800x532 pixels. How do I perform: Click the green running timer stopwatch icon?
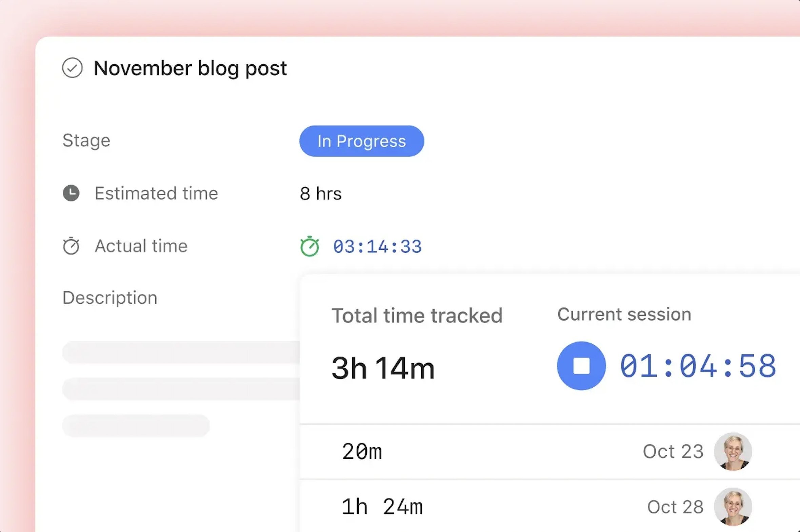pos(310,246)
